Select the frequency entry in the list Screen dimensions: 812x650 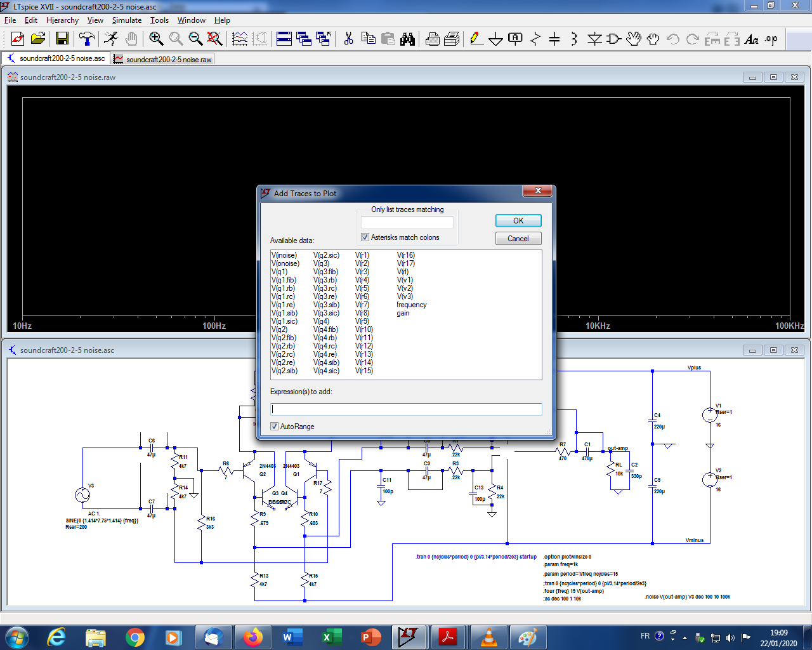(412, 305)
